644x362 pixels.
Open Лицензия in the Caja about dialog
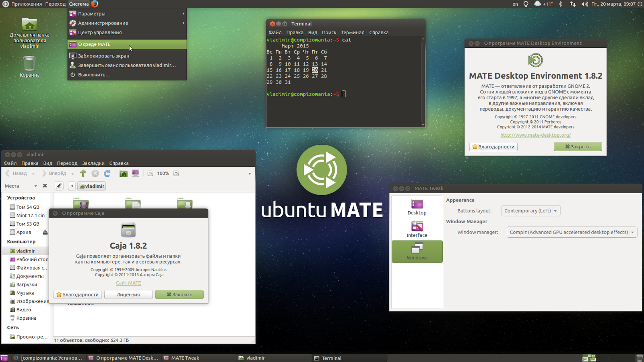(x=128, y=295)
